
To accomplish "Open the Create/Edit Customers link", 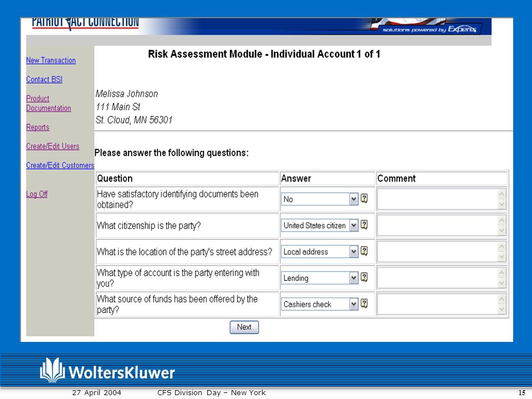I will (60, 165).
